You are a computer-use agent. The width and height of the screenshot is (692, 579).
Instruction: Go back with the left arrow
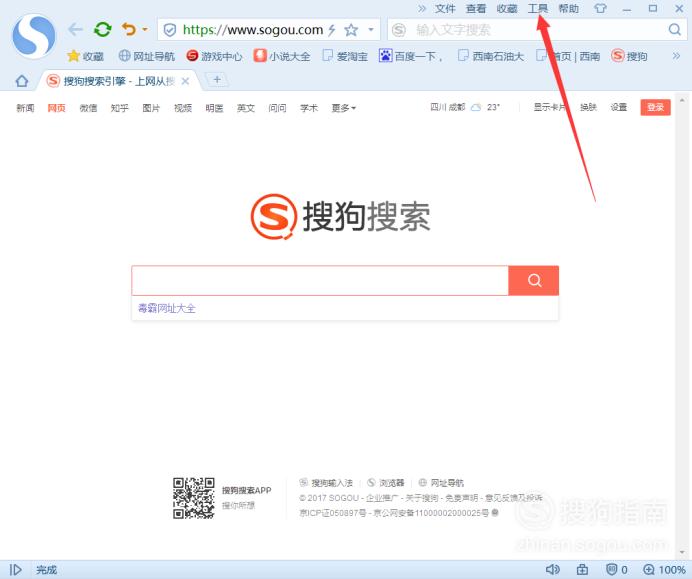(x=75, y=30)
